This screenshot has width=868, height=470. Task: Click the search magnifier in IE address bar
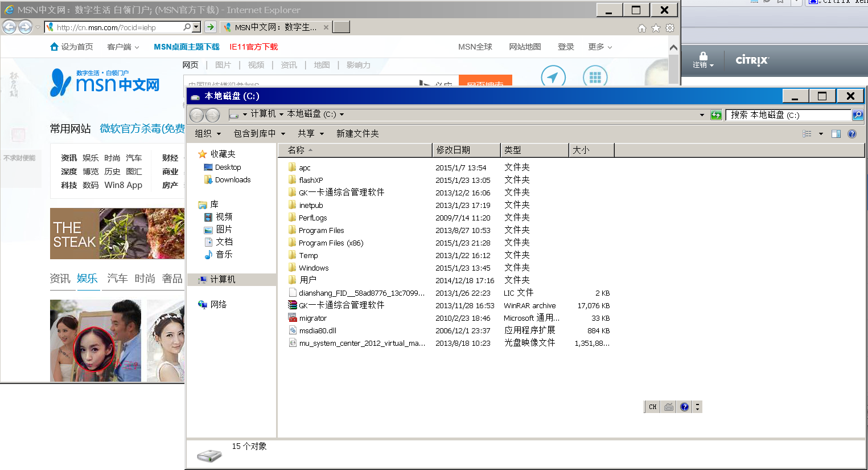click(x=187, y=27)
